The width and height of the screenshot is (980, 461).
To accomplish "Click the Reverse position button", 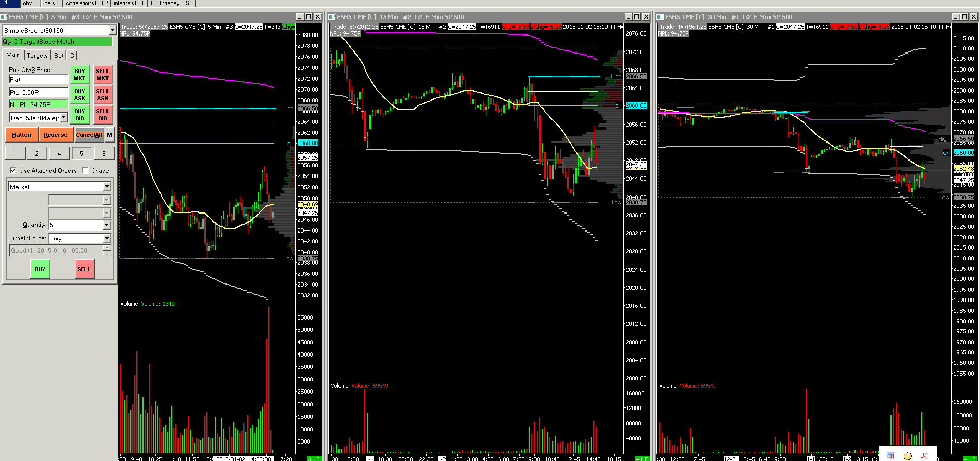I will 56,135.
